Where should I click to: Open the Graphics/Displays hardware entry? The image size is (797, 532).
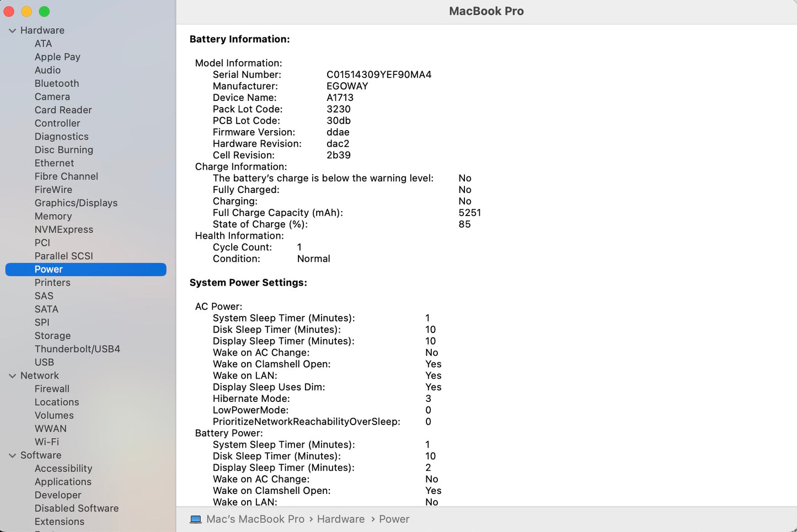[x=76, y=203]
